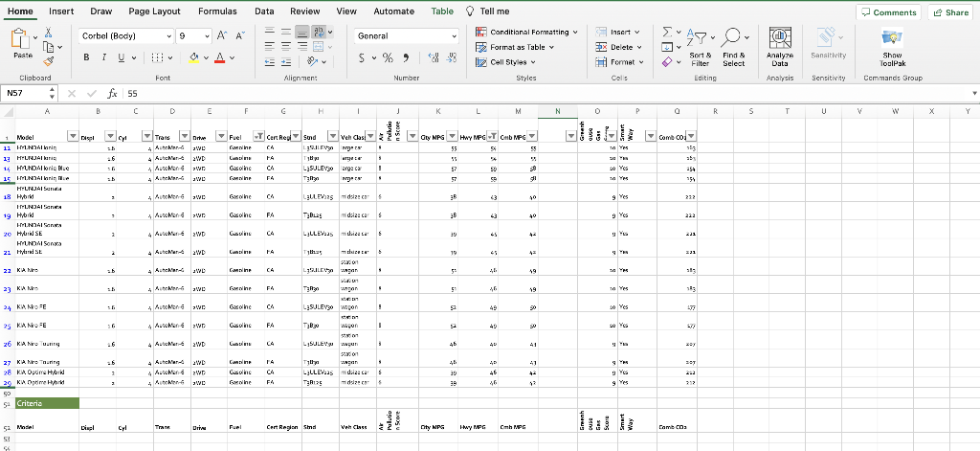Toggle bottom align button
The width and height of the screenshot is (980, 451).
point(301,32)
